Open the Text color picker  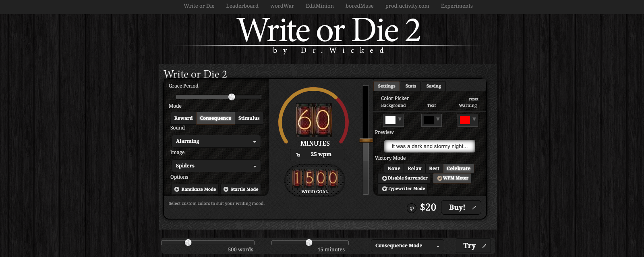(431, 120)
